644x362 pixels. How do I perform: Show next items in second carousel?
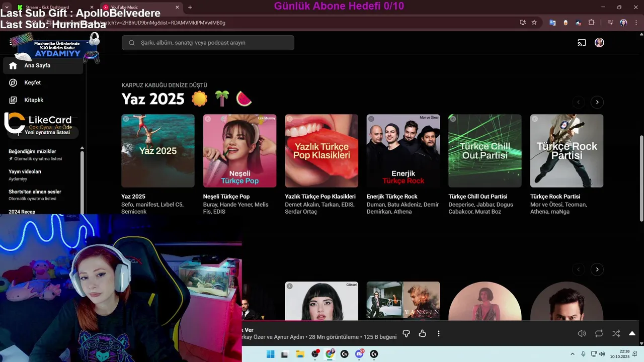pyautogui.click(x=597, y=269)
